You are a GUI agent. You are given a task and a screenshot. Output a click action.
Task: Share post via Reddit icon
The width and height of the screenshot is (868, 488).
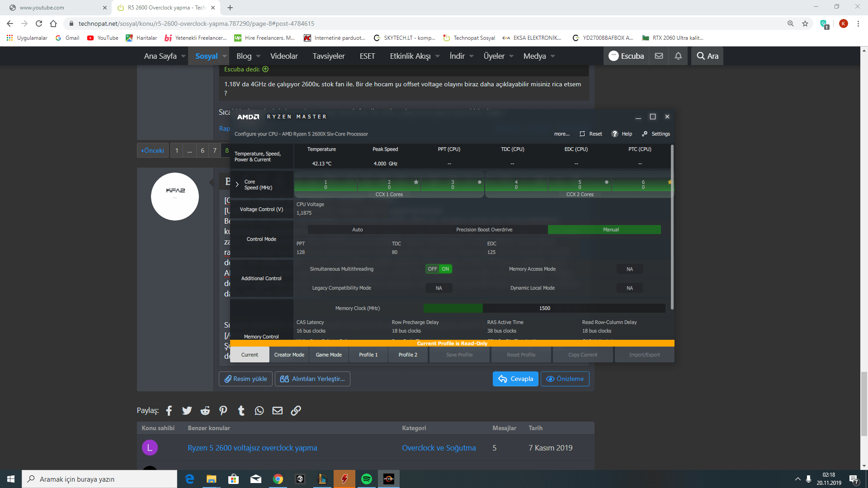click(205, 410)
